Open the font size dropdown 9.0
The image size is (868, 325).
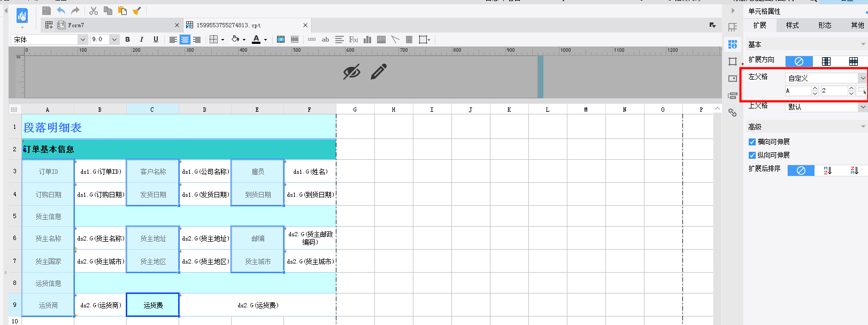pos(114,40)
